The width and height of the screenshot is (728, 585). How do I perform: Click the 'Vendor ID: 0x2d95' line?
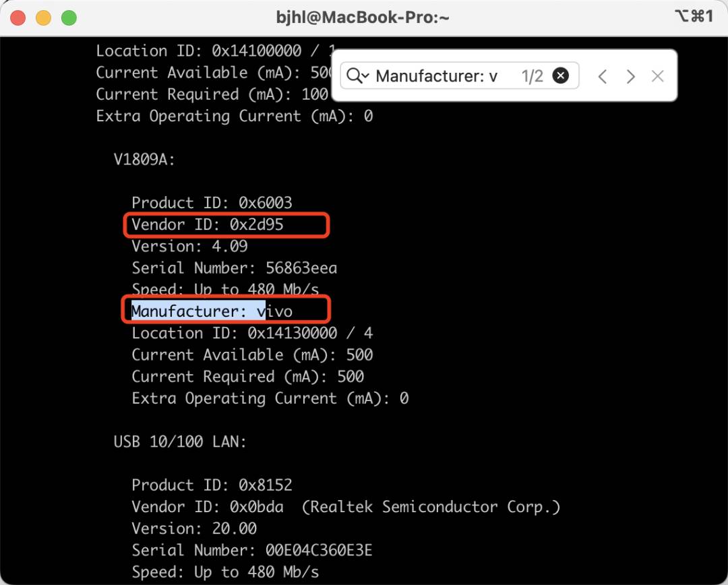208,224
